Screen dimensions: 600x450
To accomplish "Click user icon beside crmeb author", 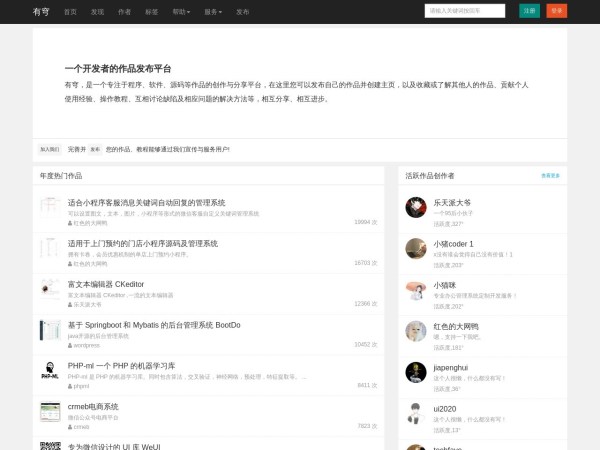I will click(70, 427).
